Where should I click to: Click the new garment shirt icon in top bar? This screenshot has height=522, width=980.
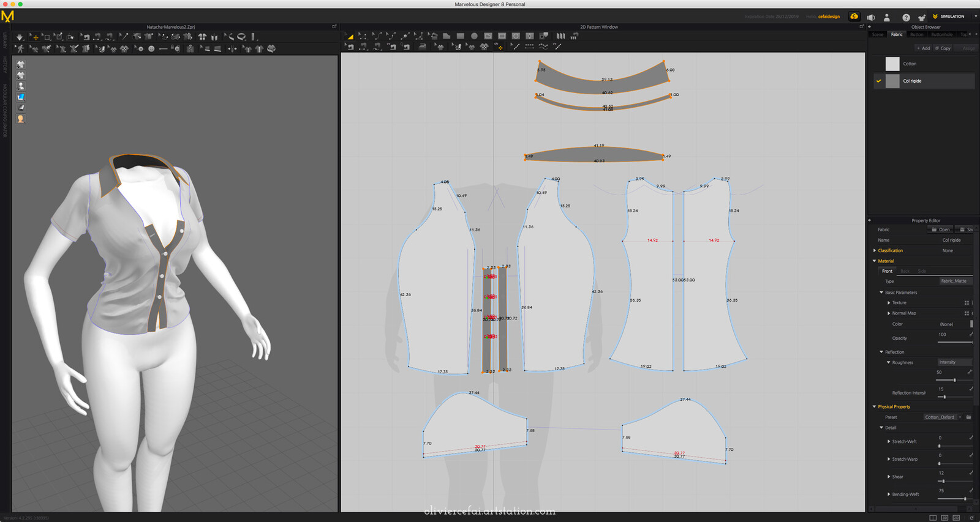pyautogui.click(x=921, y=17)
